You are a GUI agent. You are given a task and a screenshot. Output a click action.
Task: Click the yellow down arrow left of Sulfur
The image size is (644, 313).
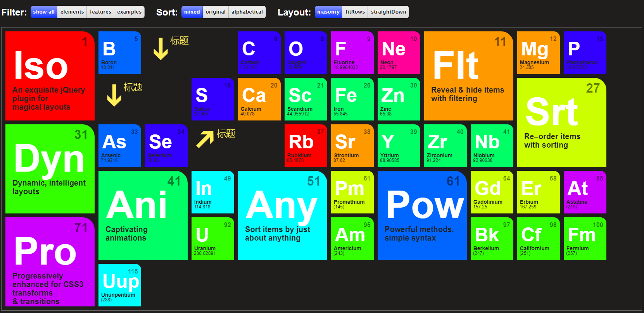pos(114,95)
